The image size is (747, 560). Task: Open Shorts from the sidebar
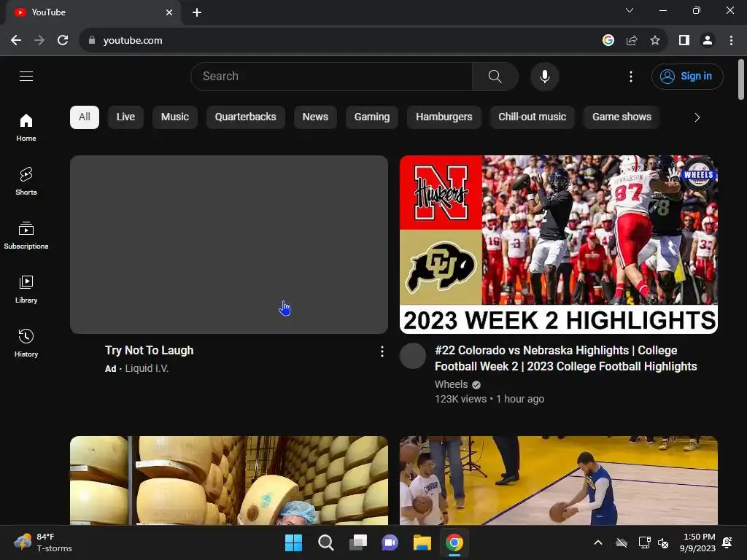(x=26, y=181)
